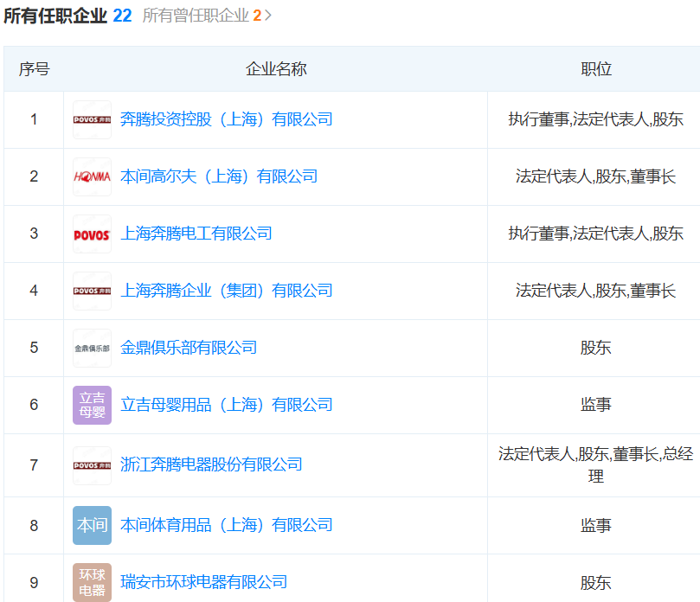Viewport: 700px width, 602px height.
Task: Click logo of 金鼎俱乐部有限公司
Action: point(92,348)
